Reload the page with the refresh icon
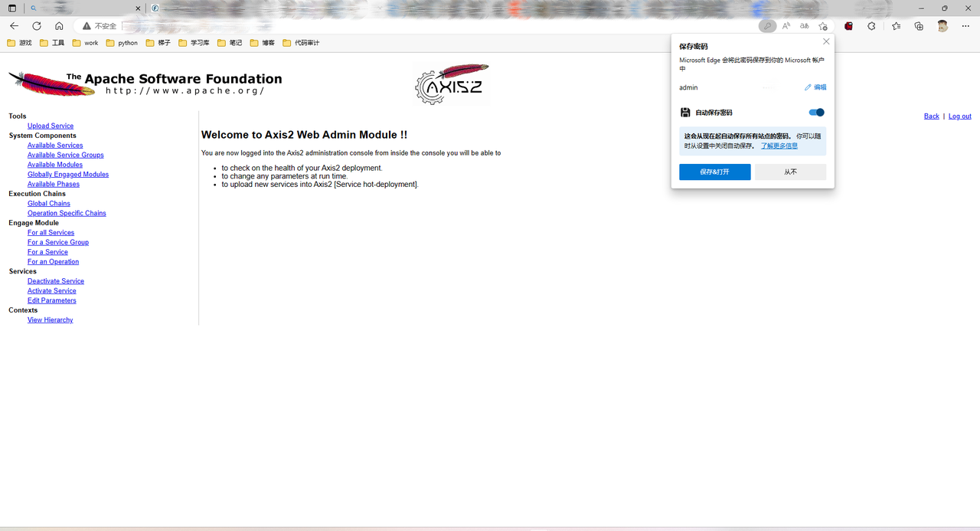980x531 pixels. [37, 26]
